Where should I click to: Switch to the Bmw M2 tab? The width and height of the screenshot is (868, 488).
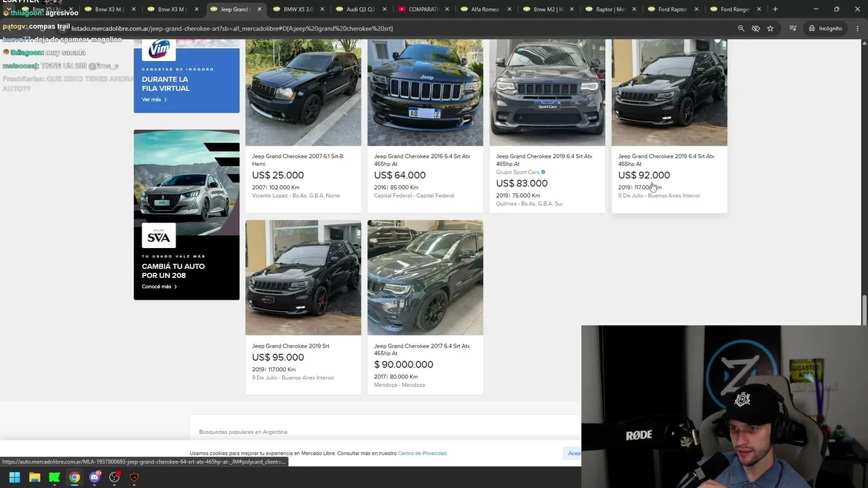pyautogui.click(x=548, y=9)
